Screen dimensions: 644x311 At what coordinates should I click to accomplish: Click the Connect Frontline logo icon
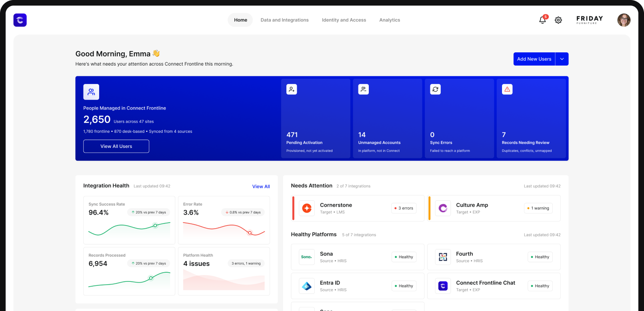(20, 20)
